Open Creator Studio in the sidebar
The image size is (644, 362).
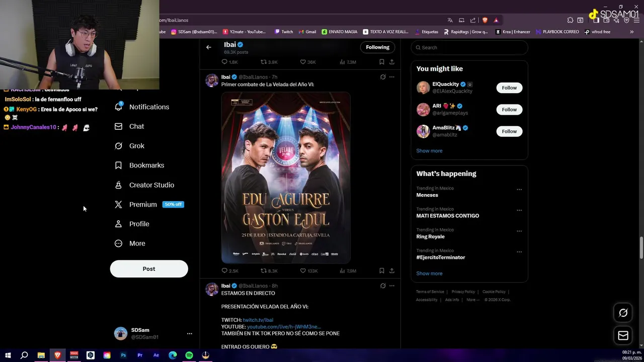144,185
